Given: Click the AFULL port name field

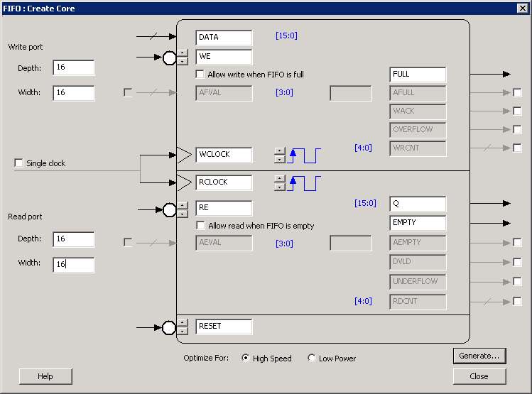Looking at the screenshot, I should pos(418,93).
